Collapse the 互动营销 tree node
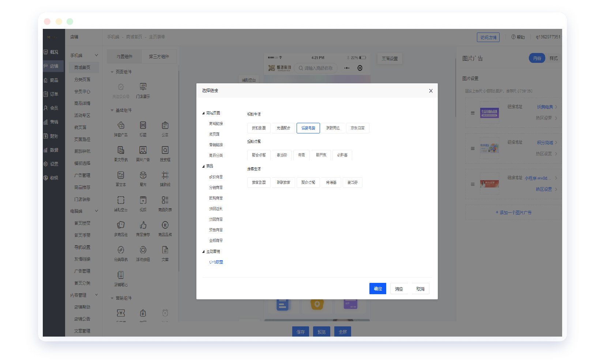The height and width of the screenshot is (364, 602). point(203,251)
